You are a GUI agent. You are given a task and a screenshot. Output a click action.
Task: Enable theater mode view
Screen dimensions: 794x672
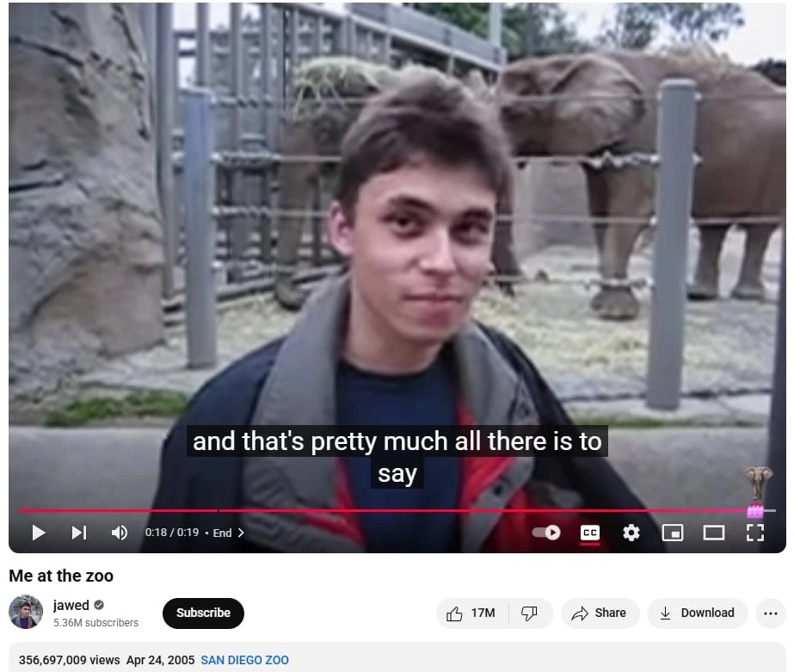point(713,533)
